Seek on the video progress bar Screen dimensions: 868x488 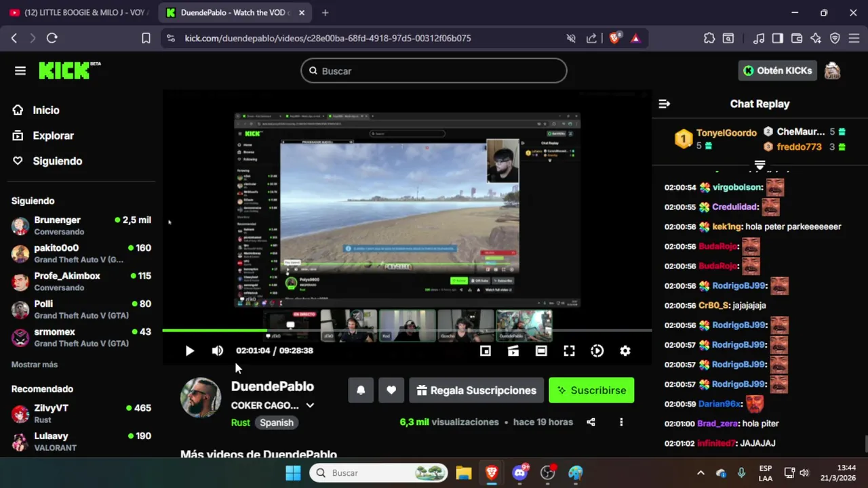(407, 331)
